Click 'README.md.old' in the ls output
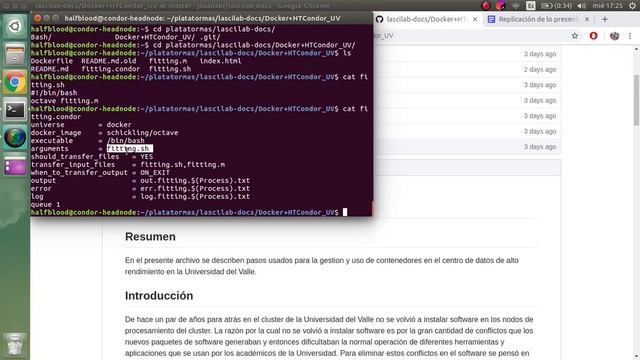The width and height of the screenshot is (640, 360). pos(109,61)
